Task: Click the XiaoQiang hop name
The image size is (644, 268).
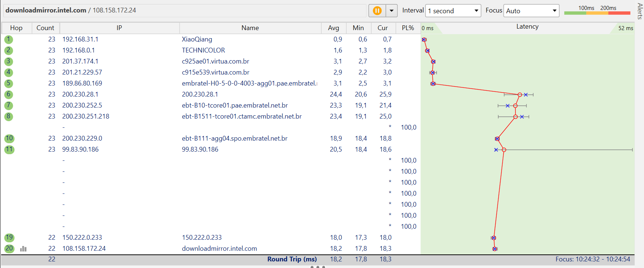Action: (x=197, y=39)
